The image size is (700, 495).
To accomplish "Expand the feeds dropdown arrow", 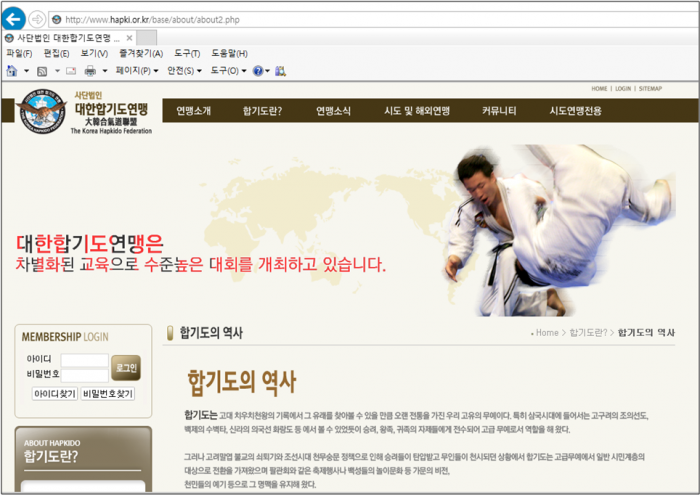I will pos(57,71).
